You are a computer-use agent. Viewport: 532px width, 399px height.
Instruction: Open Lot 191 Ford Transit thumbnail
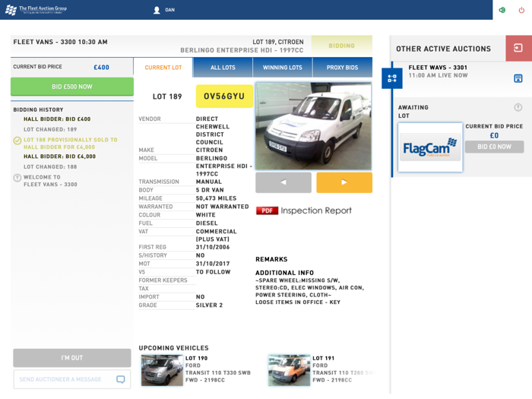click(289, 370)
